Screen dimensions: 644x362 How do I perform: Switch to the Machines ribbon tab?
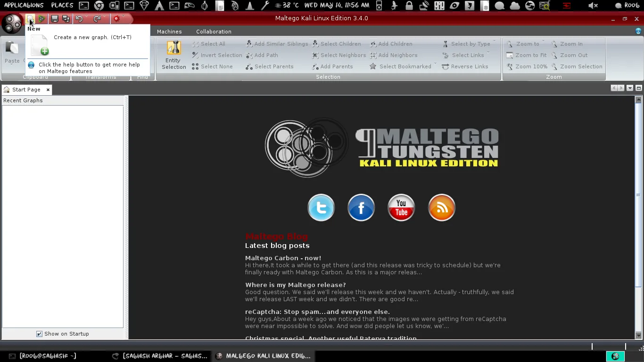(x=169, y=32)
